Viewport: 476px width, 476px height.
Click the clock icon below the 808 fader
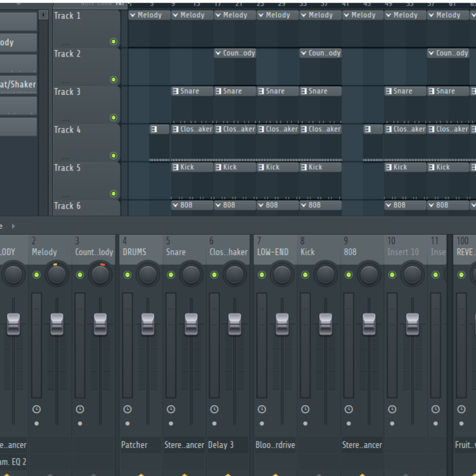tap(349, 409)
